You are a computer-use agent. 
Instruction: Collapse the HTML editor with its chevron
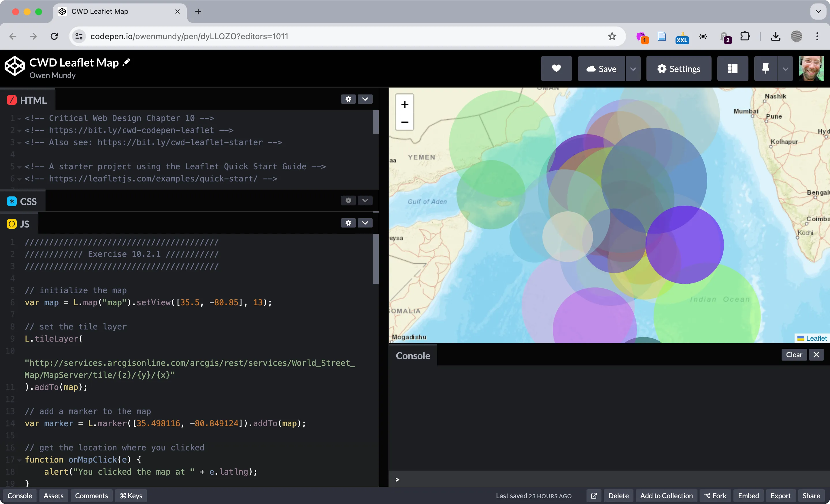[x=365, y=99]
